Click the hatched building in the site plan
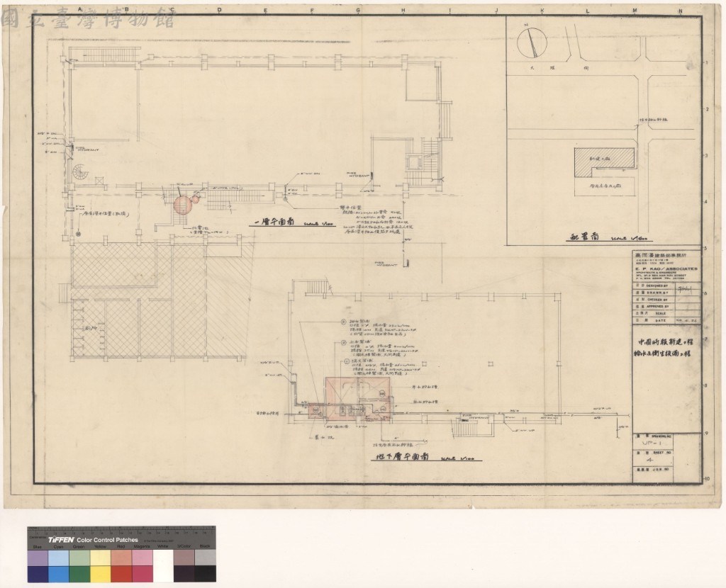 click(x=604, y=162)
